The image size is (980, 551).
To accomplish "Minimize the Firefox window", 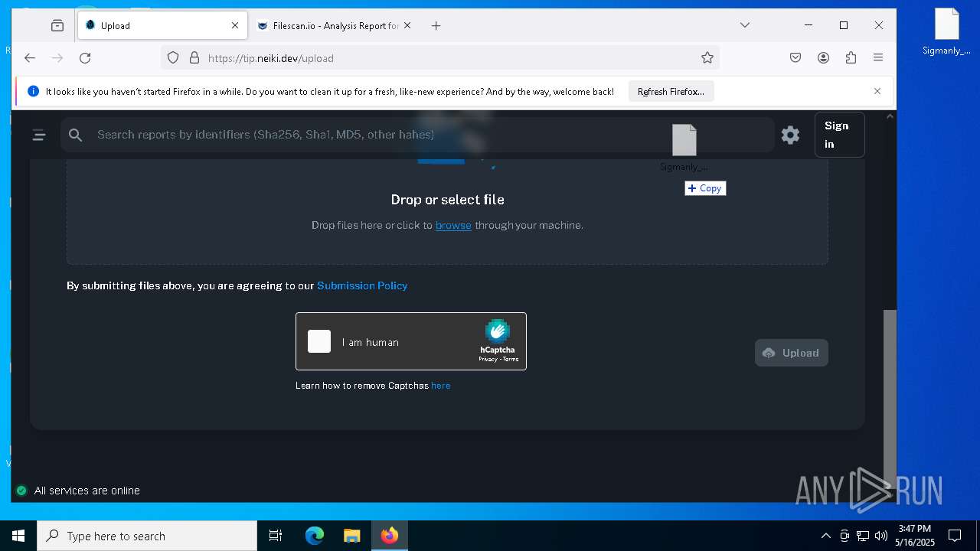I will (808, 25).
